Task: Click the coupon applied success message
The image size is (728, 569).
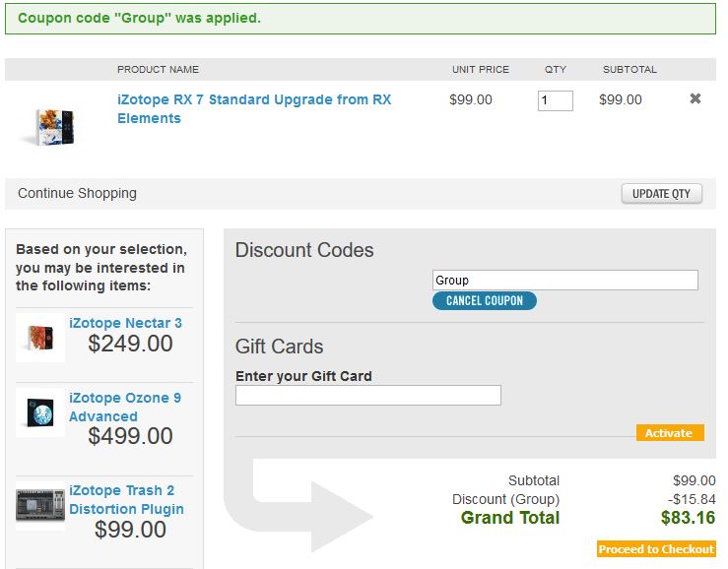Action: click(x=140, y=19)
